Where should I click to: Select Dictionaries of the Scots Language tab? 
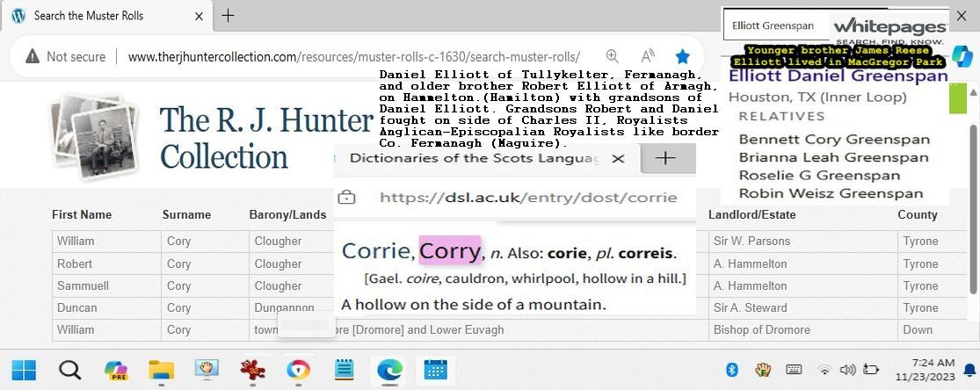pos(474,158)
